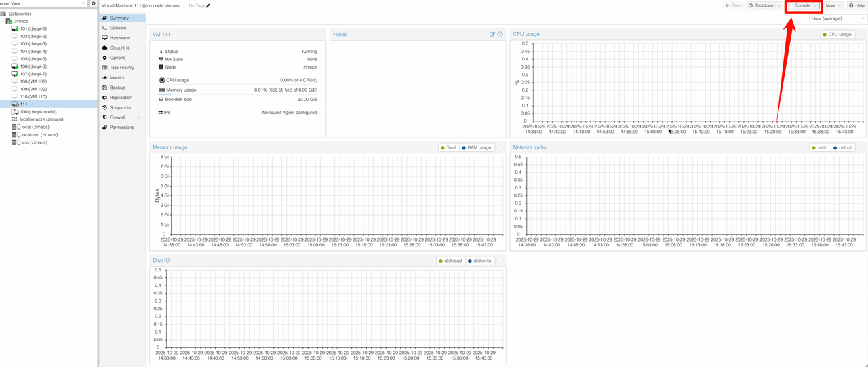
Task: Click the gear icon beside Server View
Action: coord(94,3)
